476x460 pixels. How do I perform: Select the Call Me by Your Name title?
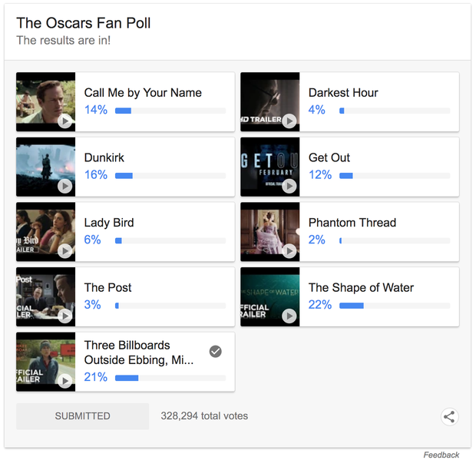click(x=143, y=93)
